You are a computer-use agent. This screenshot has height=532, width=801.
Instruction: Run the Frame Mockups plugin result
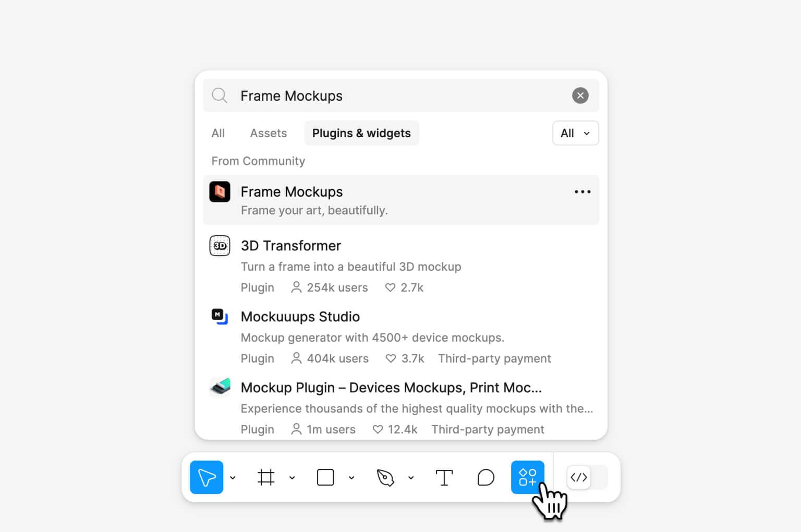click(401, 200)
